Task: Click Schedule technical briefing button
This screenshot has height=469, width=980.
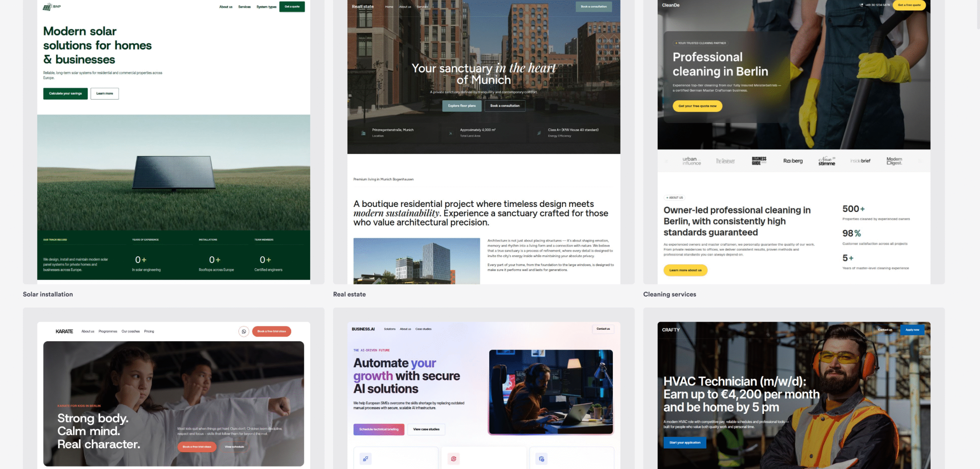Action: pyautogui.click(x=379, y=429)
